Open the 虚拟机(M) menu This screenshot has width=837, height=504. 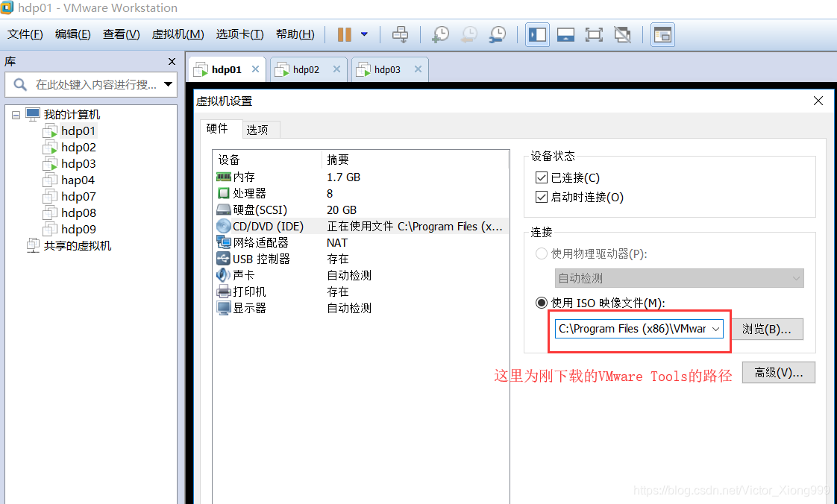[x=178, y=34]
